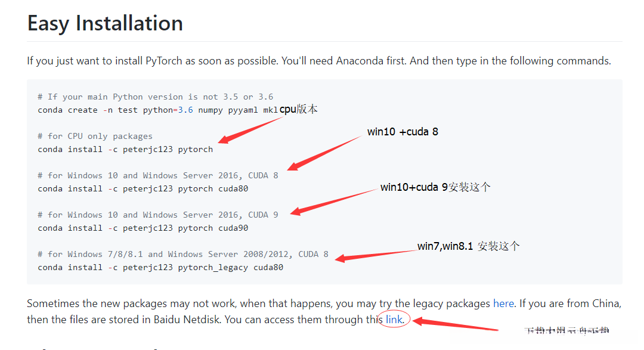This screenshot has width=644, height=350.
Task: Click the "win10+cuda 9安装这个" annotation
Action: pyautogui.click(x=435, y=187)
